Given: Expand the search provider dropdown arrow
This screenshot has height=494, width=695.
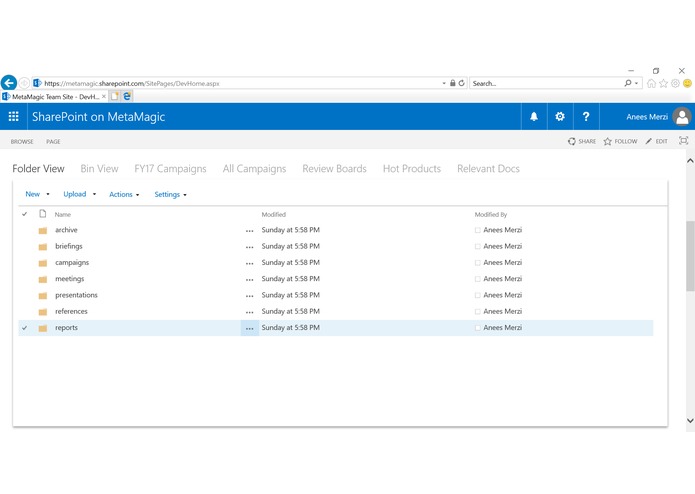Looking at the screenshot, I should coord(636,83).
